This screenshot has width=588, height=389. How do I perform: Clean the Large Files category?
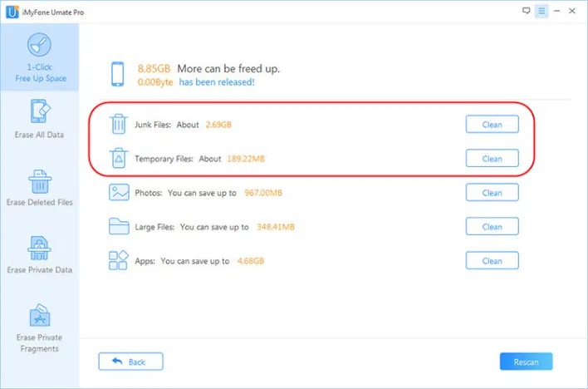click(x=492, y=226)
